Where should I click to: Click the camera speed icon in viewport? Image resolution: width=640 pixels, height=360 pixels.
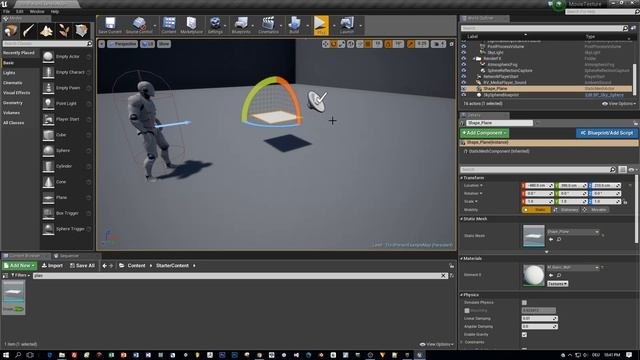(437, 44)
